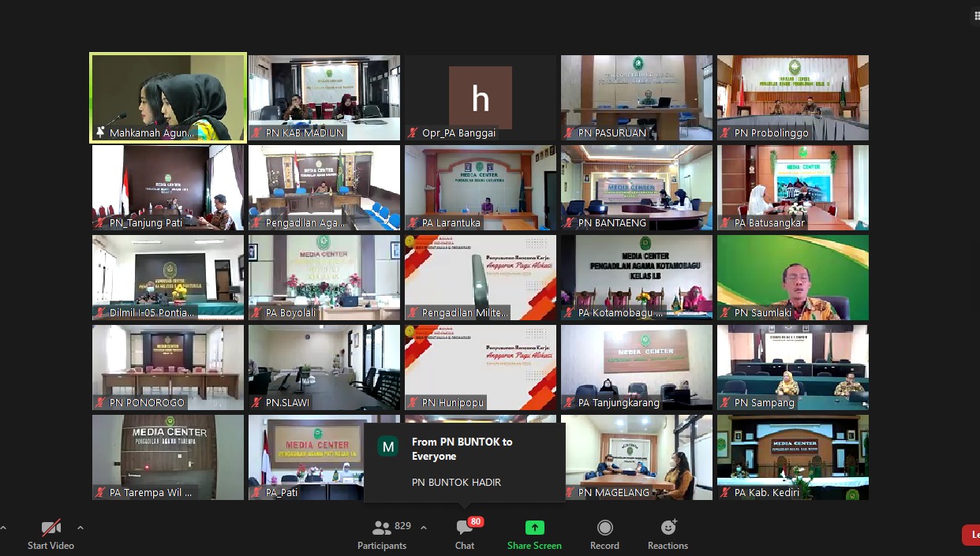This screenshot has width=980, height=556.
Task: Open the Participants panel
Action: click(x=382, y=534)
